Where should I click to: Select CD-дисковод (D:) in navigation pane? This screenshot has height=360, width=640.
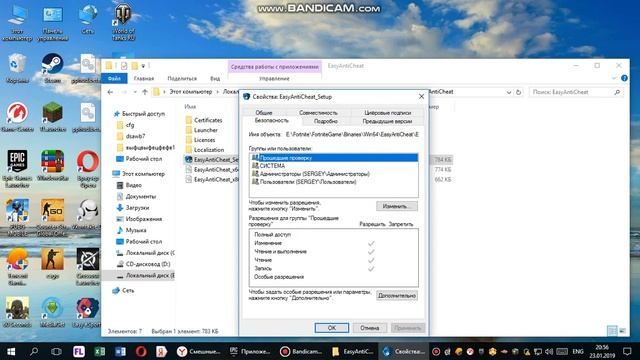tap(148, 264)
